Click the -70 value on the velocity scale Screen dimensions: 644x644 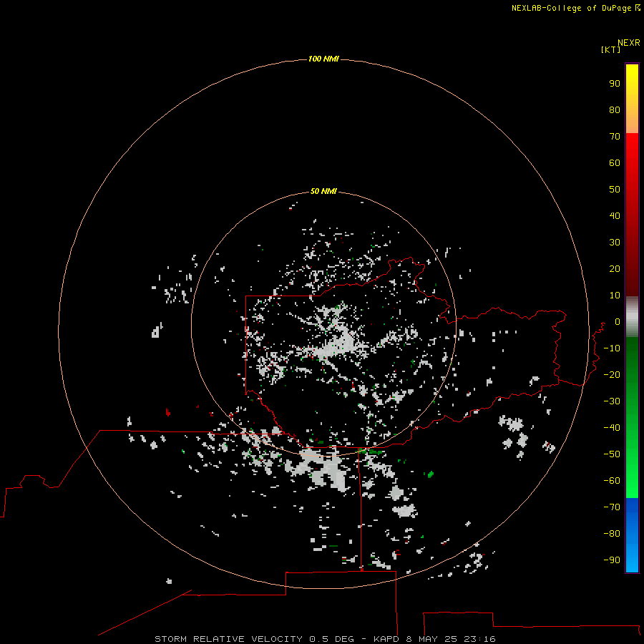point(612,507)
